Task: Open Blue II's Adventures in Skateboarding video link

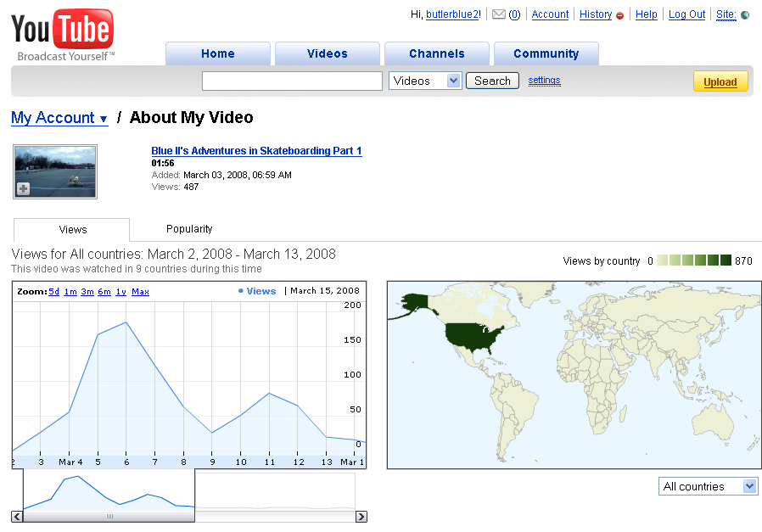Action: (256, 151)
